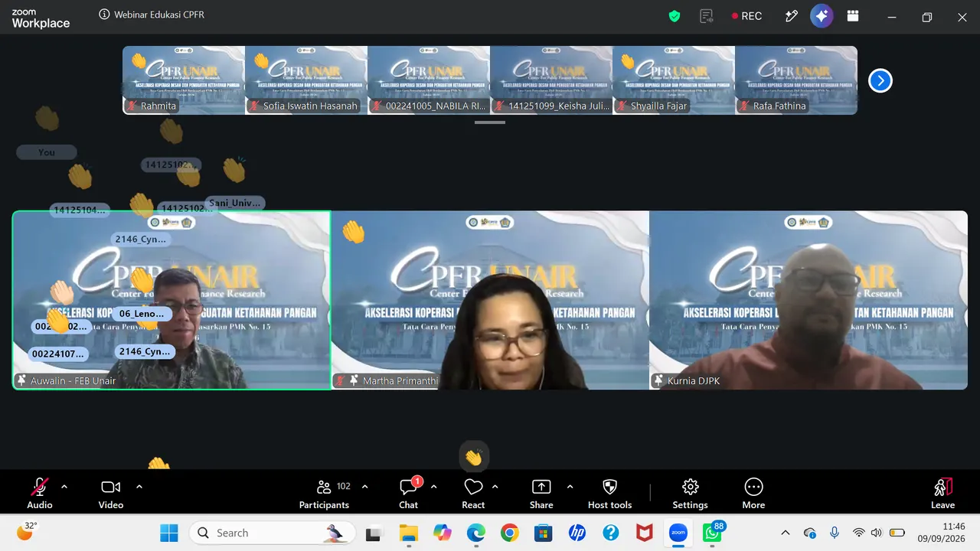Open Host tools shield
The image size is (980, 551).
(x=609, y=493)
